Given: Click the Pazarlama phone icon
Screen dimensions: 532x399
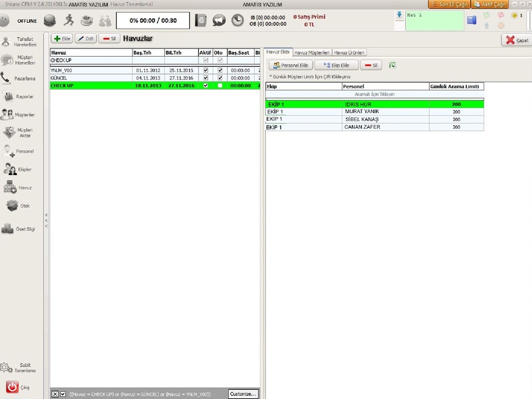Looking at the screenshot, I should tap(6, 78).
